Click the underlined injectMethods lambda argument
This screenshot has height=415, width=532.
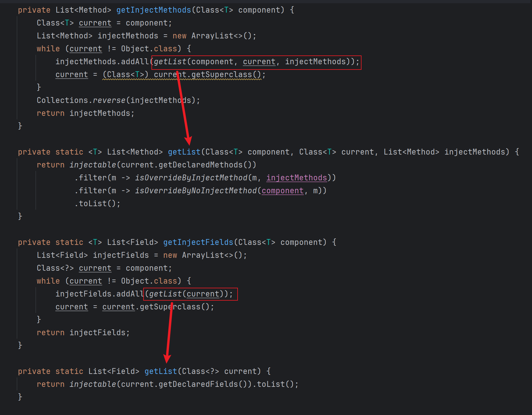tap(296, 178)
